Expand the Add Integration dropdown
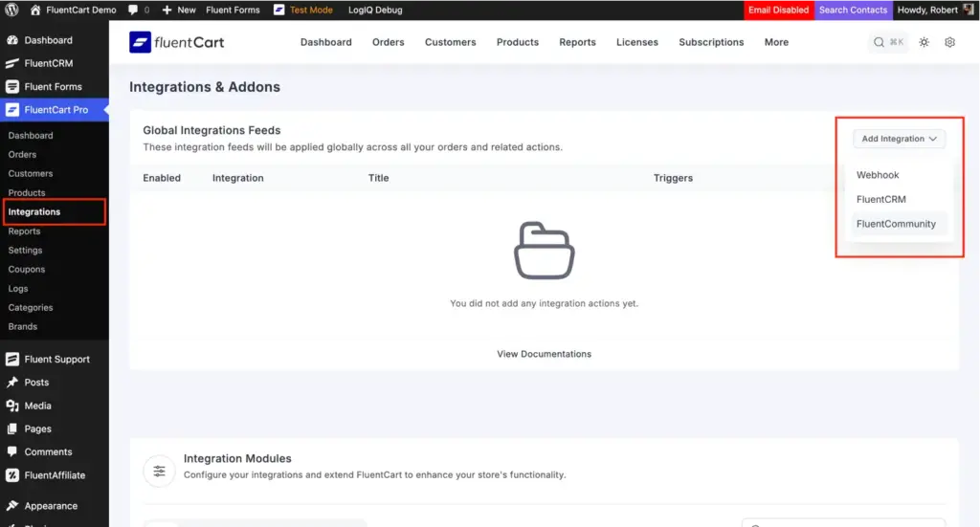This screenshot has width=980, height=527. point(899,139)
